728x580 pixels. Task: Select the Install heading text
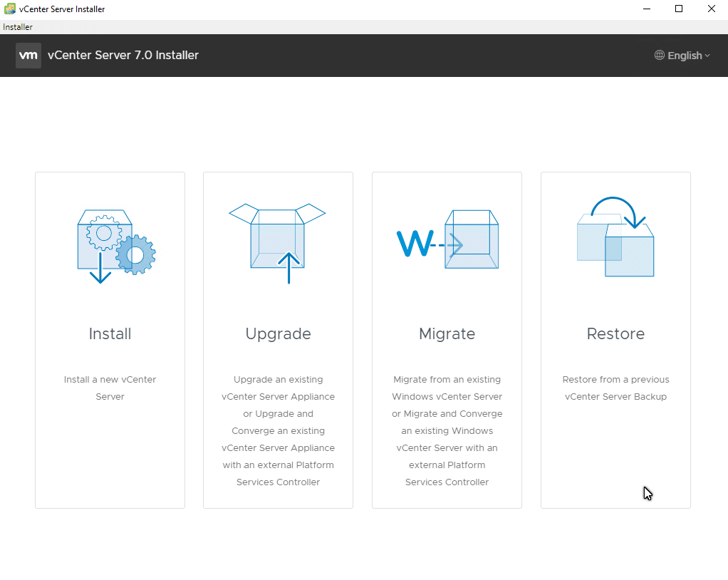[110, 333]
